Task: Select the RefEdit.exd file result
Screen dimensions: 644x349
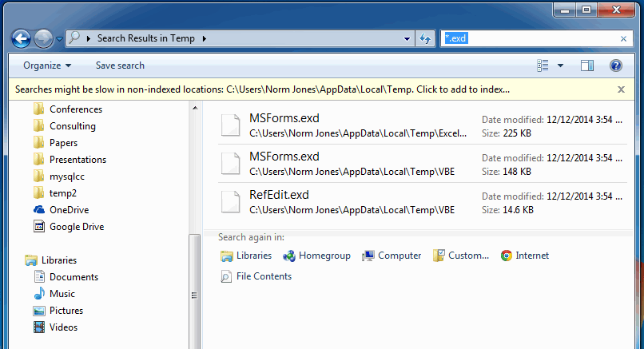Action: pos(422,202)
